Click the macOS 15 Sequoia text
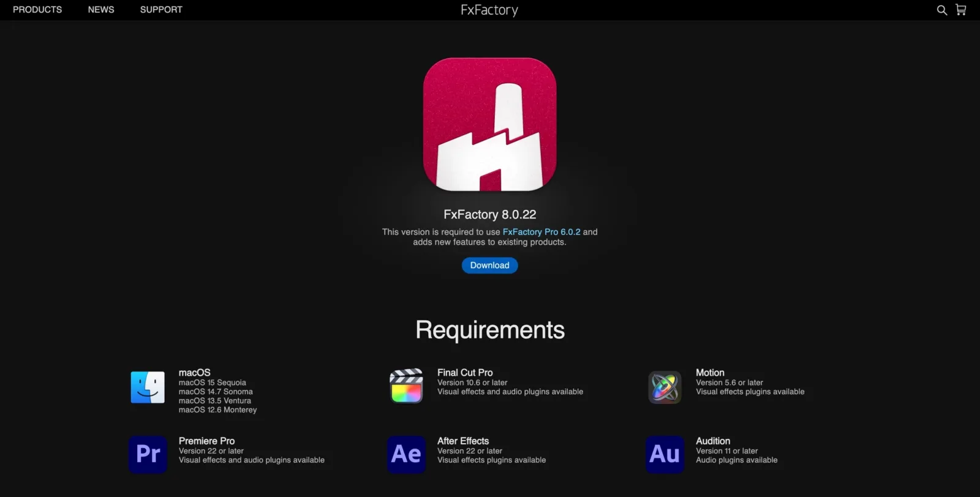The height and width of the screenshot is (497, 980). (212, 383)
